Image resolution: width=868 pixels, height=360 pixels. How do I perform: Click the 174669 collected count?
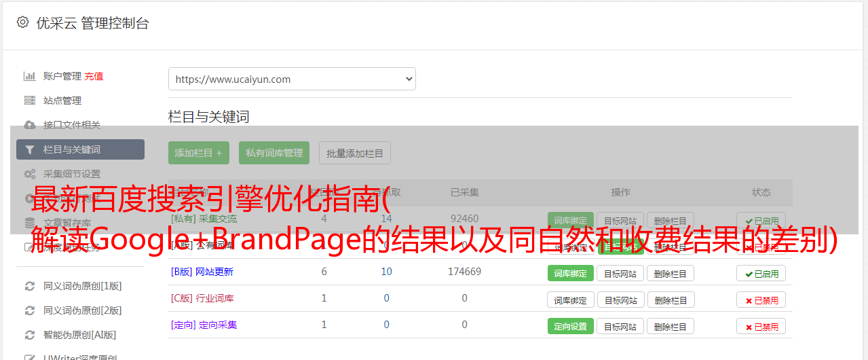tap(465, 272)
